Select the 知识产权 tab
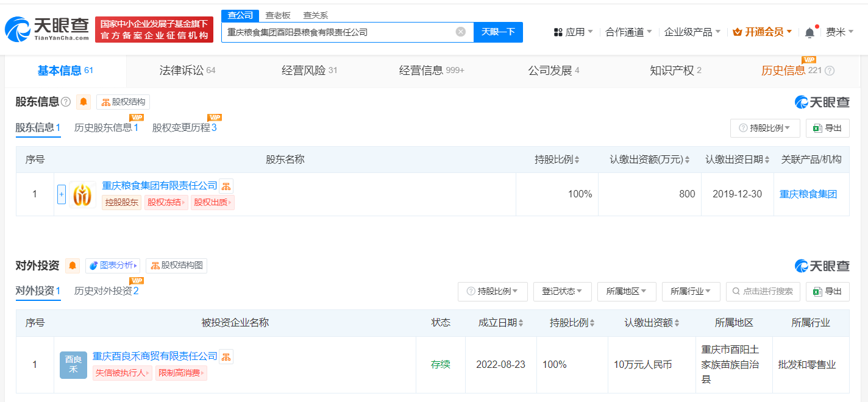This screenshot has height=402, width=868. click(x=675, y=71)
